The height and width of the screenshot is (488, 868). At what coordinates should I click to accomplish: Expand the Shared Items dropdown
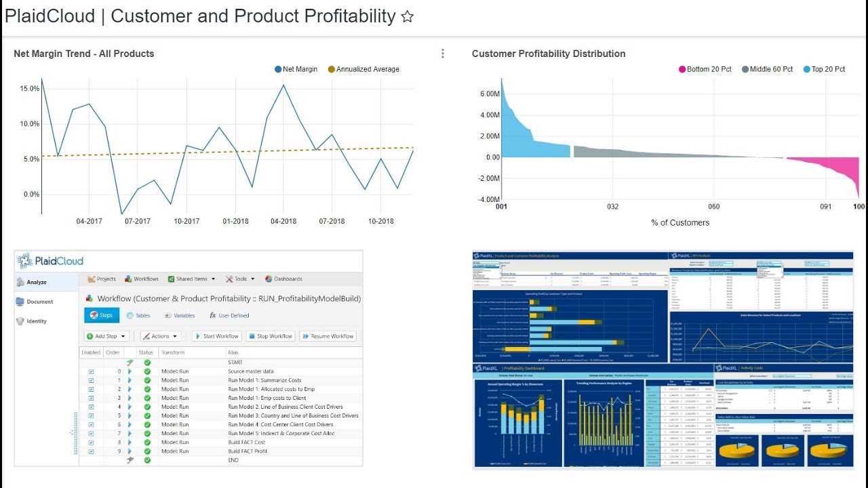[191, 279]
